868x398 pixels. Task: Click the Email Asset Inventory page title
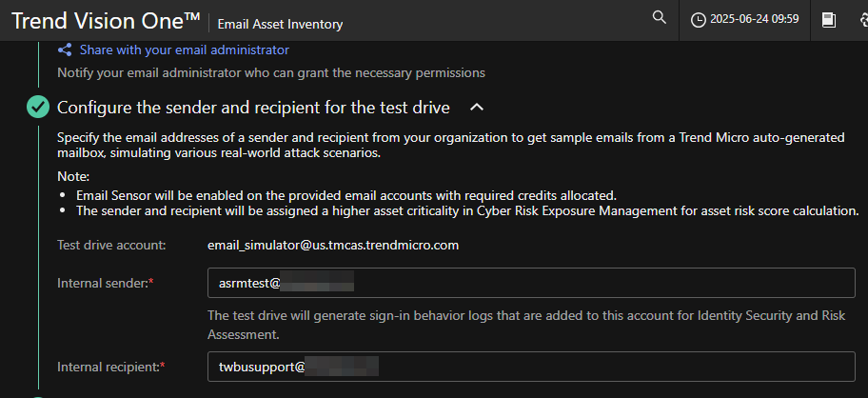tap(281, 24)
